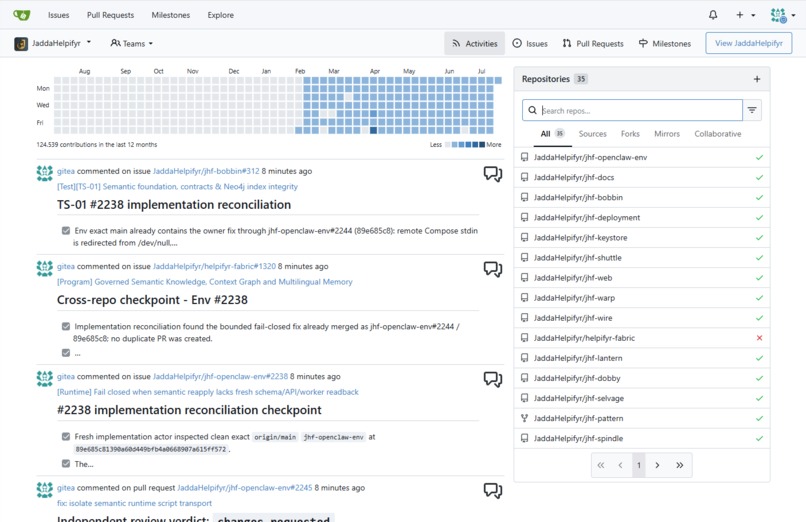Open Milestones in the top navigation
The height and width of the screenshot is (522, 806).
click(x=171, y=15)
